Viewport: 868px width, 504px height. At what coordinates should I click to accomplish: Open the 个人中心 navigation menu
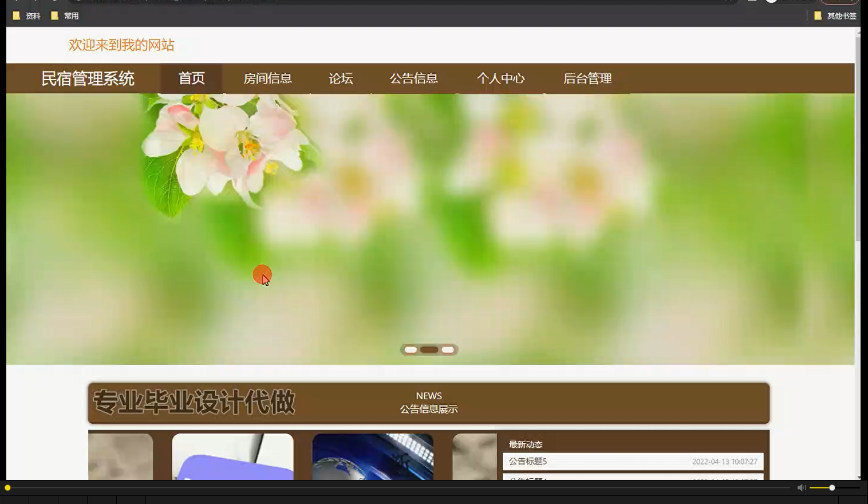point(501,78)
